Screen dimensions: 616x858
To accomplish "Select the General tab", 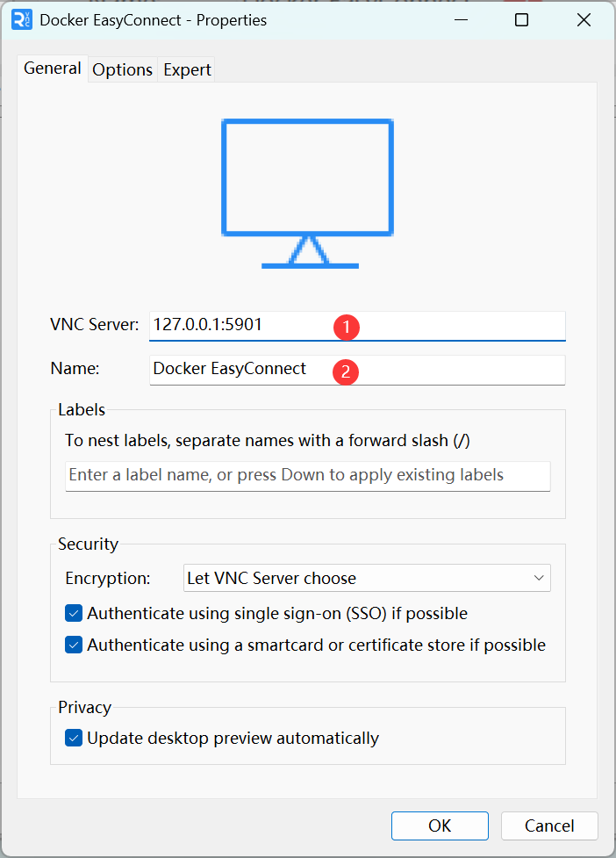I will tap(53, 68).
